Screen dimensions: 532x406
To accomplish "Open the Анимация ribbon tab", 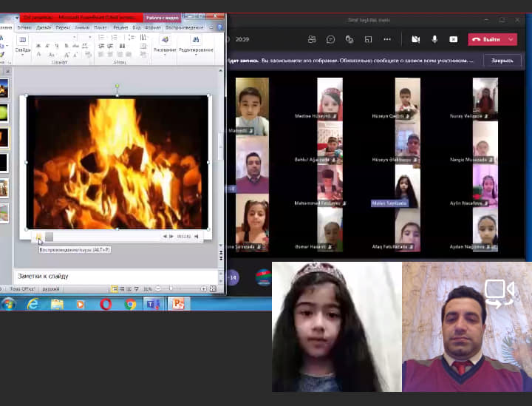I will [82, 27].
